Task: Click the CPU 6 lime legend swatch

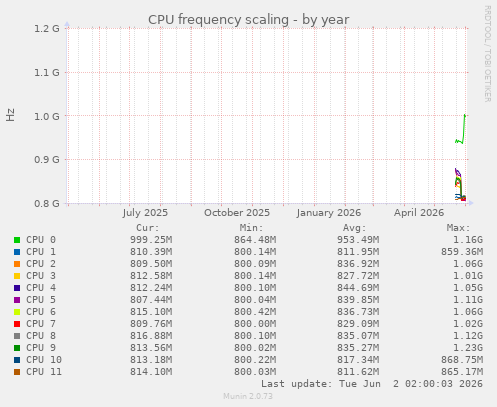Action: click(17, 312)
